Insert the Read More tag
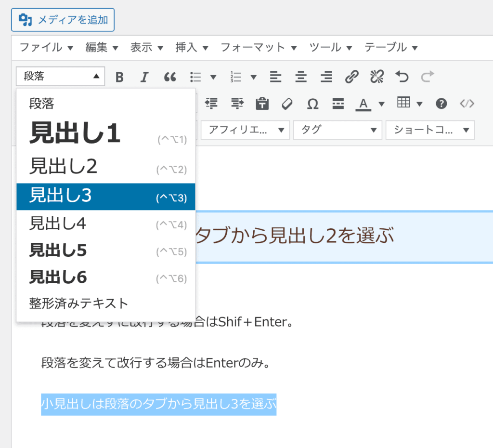The image size is (493, 448). point(337,103)
